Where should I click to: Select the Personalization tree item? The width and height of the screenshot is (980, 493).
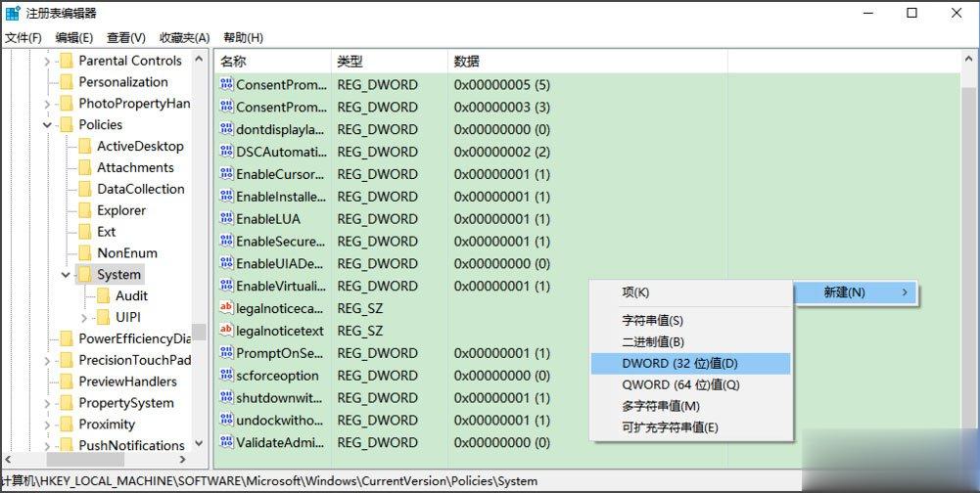pyautogui.click(x=123, y=82)
